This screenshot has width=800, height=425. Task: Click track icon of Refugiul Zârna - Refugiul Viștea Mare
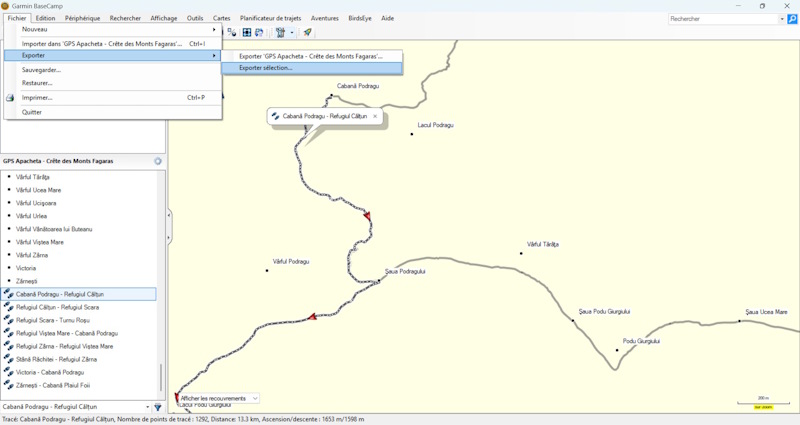(x=8, y=346)
